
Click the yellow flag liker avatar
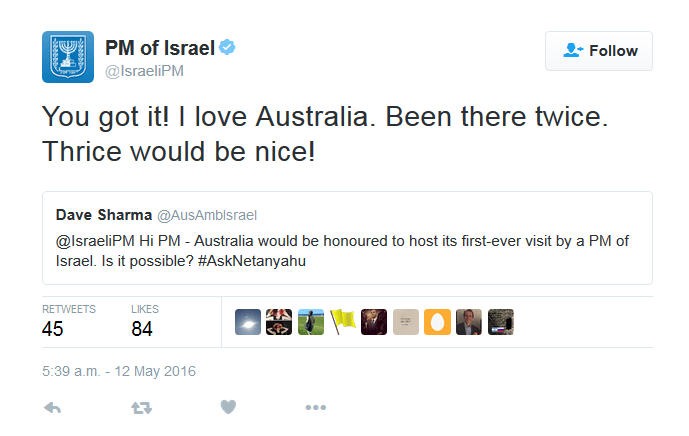click(x=342, y=321)
